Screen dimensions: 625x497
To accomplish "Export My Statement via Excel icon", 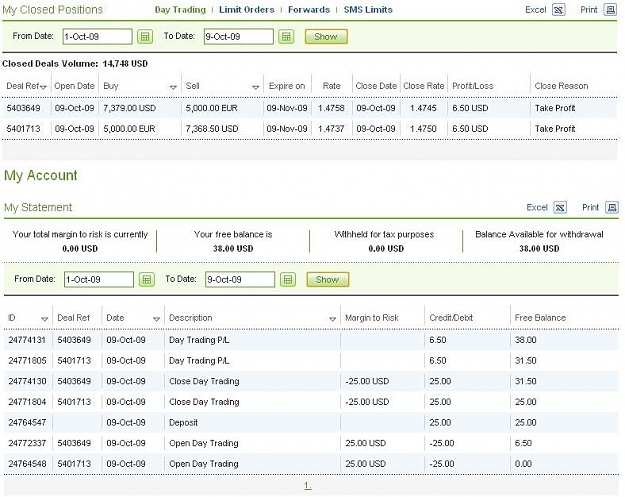I will click(x=560, y=207).
